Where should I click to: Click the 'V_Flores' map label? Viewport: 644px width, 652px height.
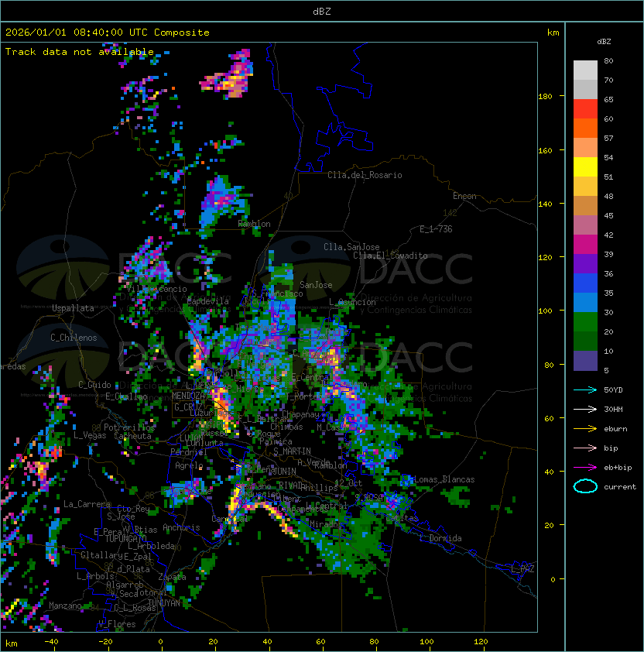[x=117, y=624]
